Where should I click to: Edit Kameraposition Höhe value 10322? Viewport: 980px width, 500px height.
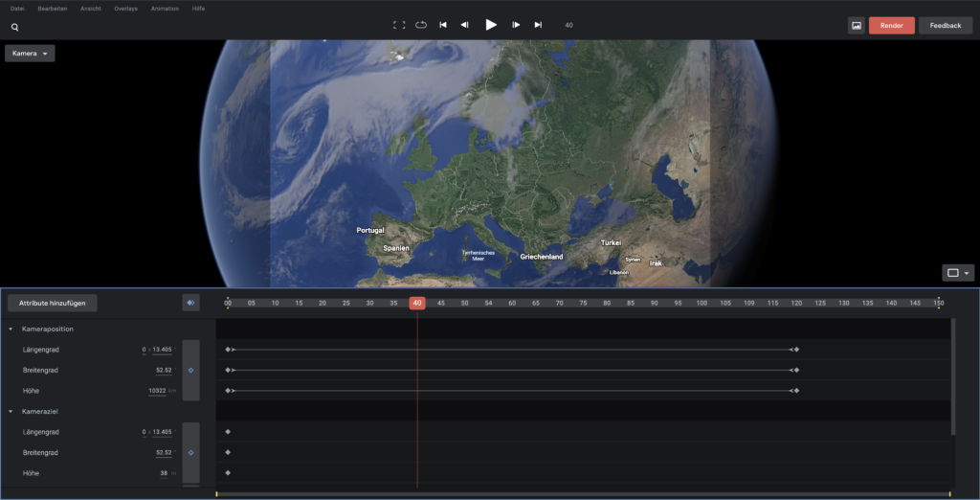point(157,391)
